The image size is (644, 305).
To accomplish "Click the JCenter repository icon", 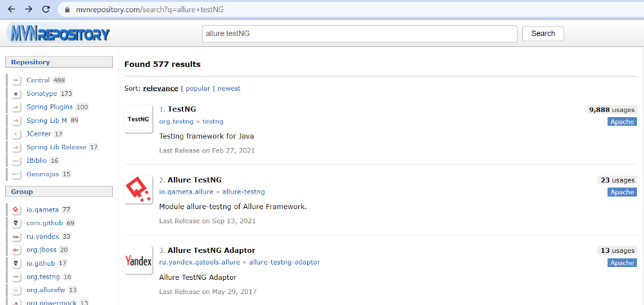I will coord(17,134).
